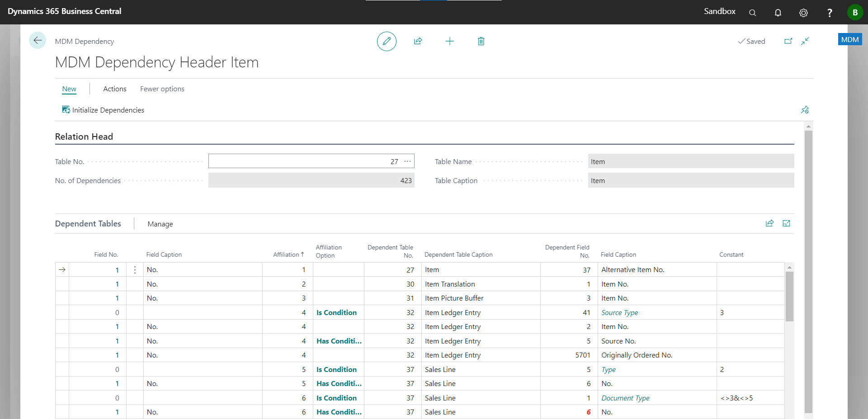The width and height of the screenshot is (868, 419).
Task: Click Dependent Tables heading
Action: 88,224
